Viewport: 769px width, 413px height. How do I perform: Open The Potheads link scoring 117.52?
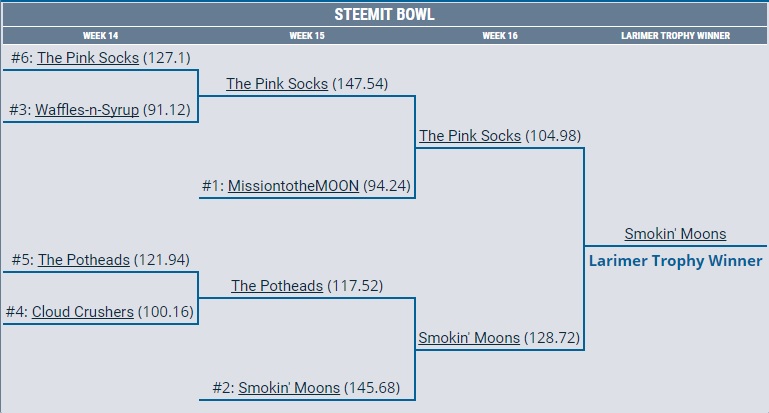click(277, 286)
